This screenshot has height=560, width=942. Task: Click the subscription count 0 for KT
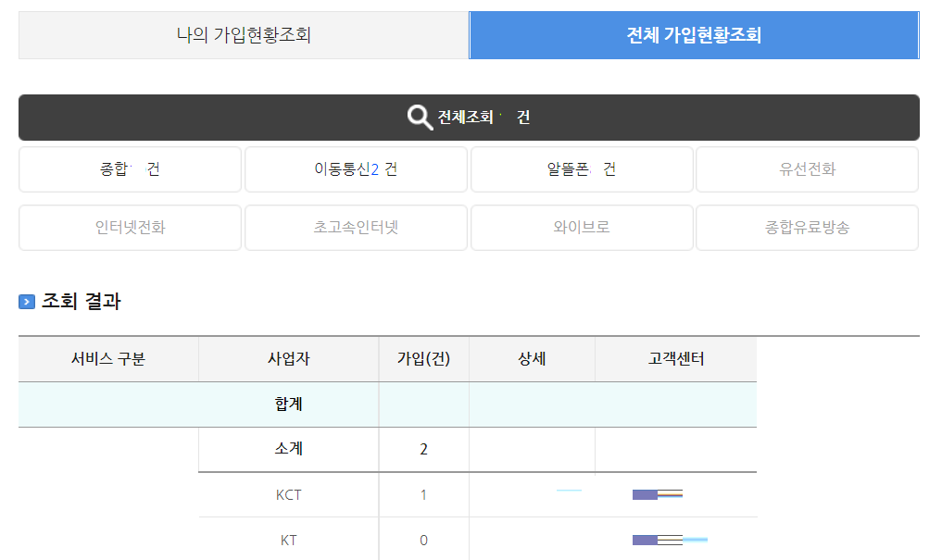click(x=423, y=538)
